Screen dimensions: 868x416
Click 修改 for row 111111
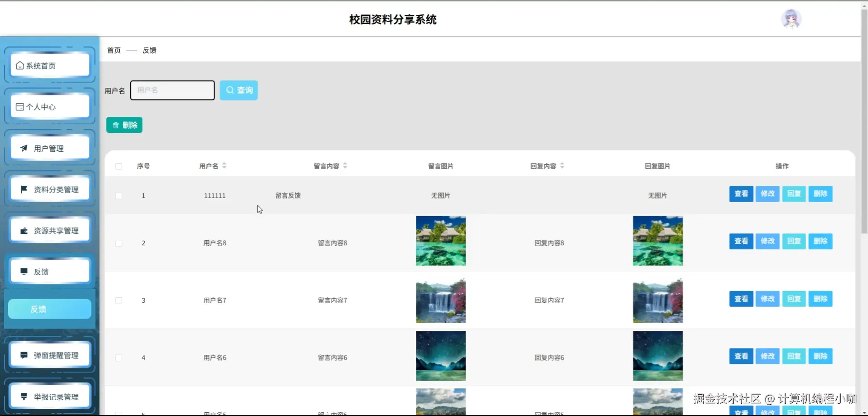point(767,194)
